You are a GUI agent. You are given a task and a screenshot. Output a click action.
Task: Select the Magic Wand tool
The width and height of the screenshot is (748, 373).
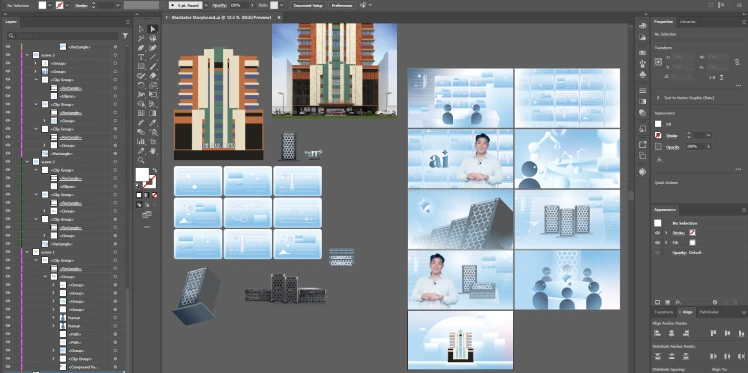[141, 39]
